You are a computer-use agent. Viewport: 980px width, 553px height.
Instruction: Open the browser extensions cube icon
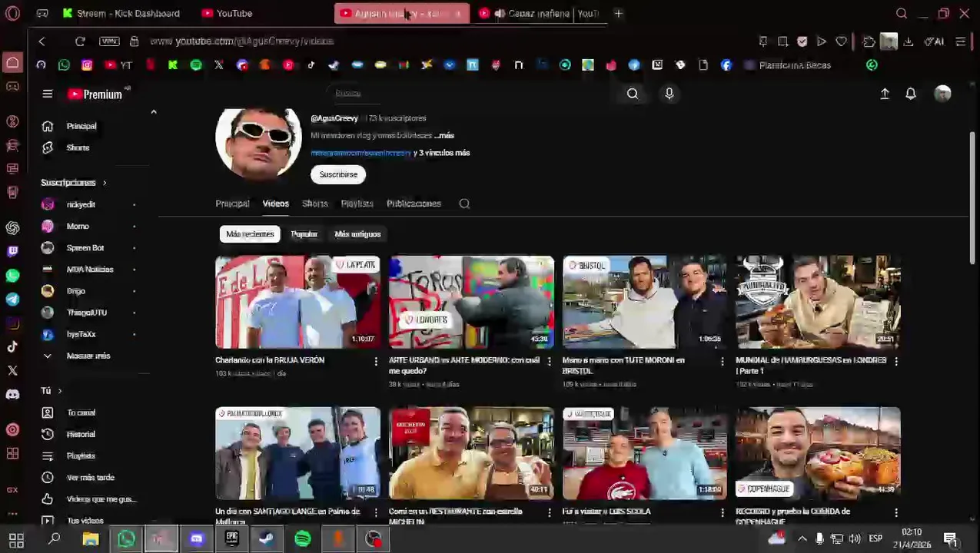coord(869,41)
